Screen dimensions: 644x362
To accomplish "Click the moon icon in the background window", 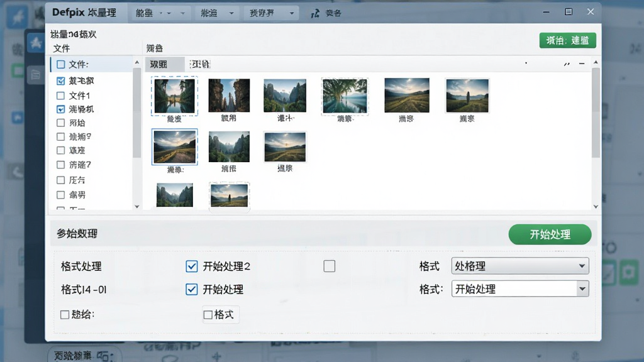I will tap(18, 172).
